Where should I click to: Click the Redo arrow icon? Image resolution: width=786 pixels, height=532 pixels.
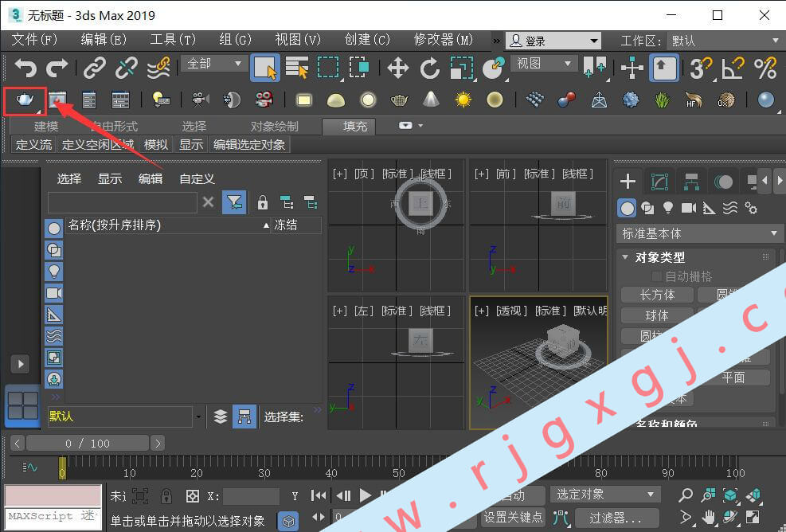(x=57, y=68)
